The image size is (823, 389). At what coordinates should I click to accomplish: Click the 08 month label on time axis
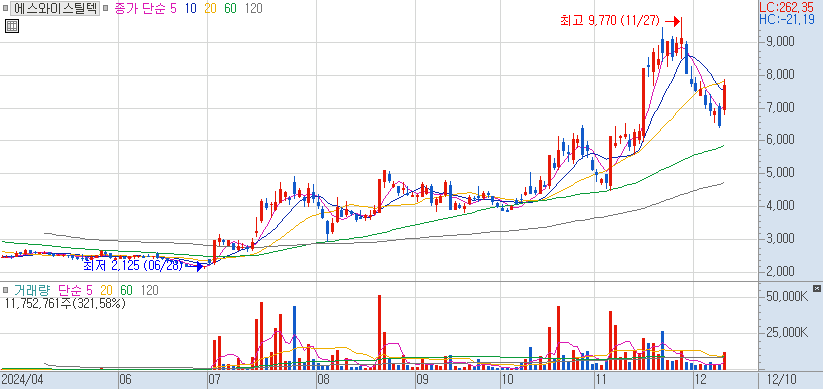[x=324, y=380]
